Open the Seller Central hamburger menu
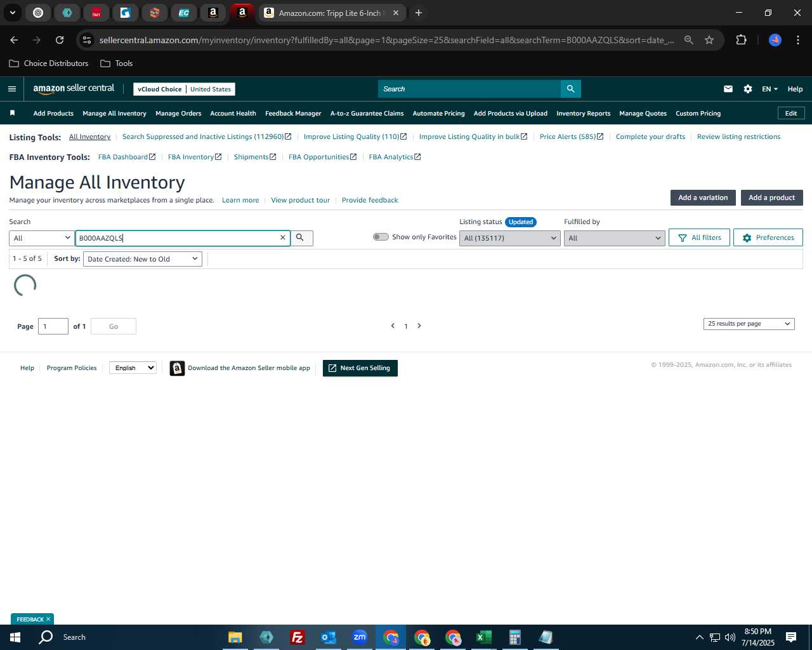812x650 pixels. [x=12, y=89]
